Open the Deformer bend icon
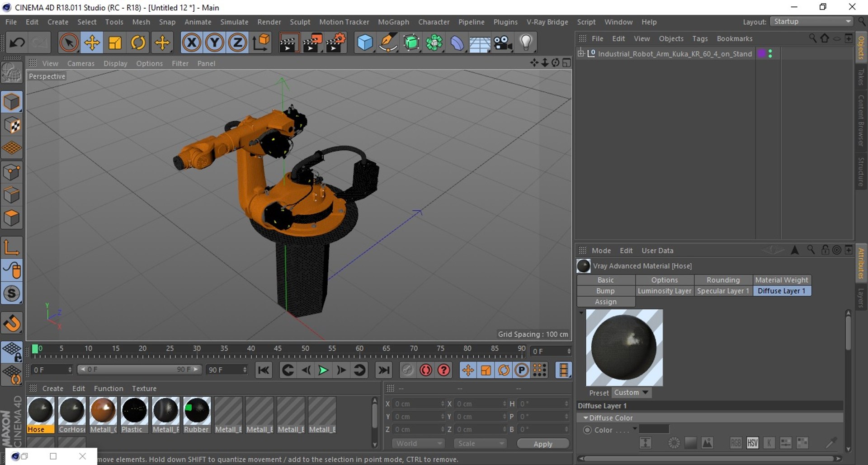The image size is (868, 465). [457, 43]
